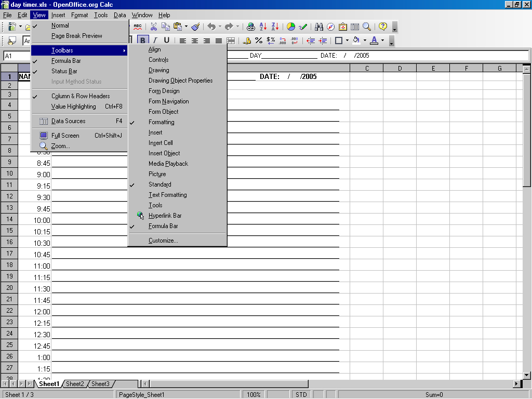Image resolution: width=532 pixels, height=399 pixels.
Task: Open the Navigator compass icon
Action: point(331,27)
